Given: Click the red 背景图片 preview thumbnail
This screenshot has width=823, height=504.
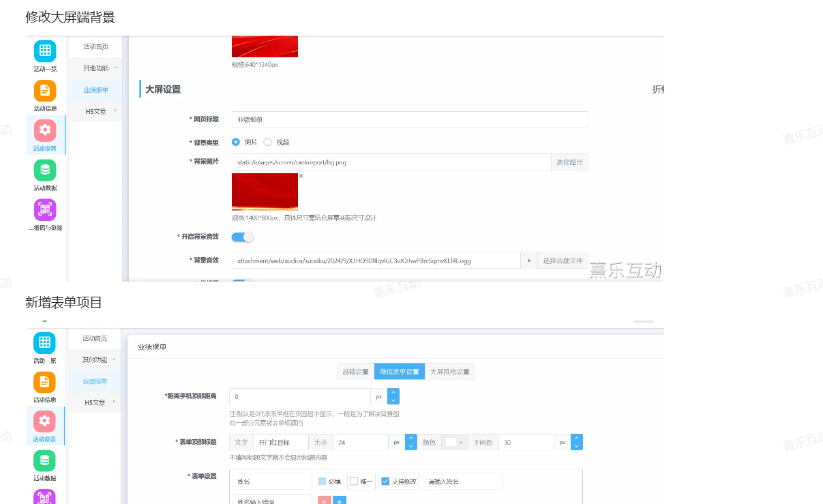Looking at the screenshot, I should coord(265,192).
